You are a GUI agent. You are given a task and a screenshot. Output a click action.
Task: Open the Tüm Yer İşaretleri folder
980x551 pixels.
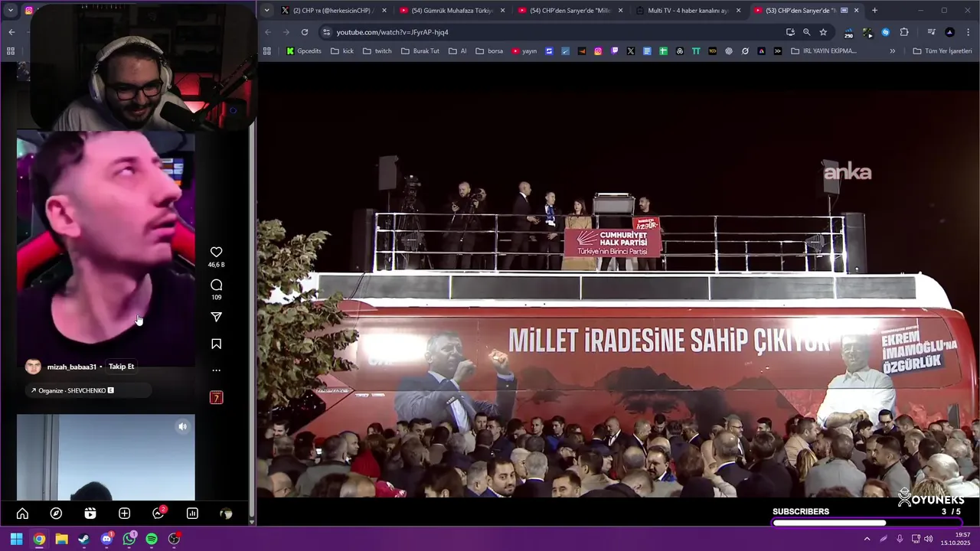[942, 51]
